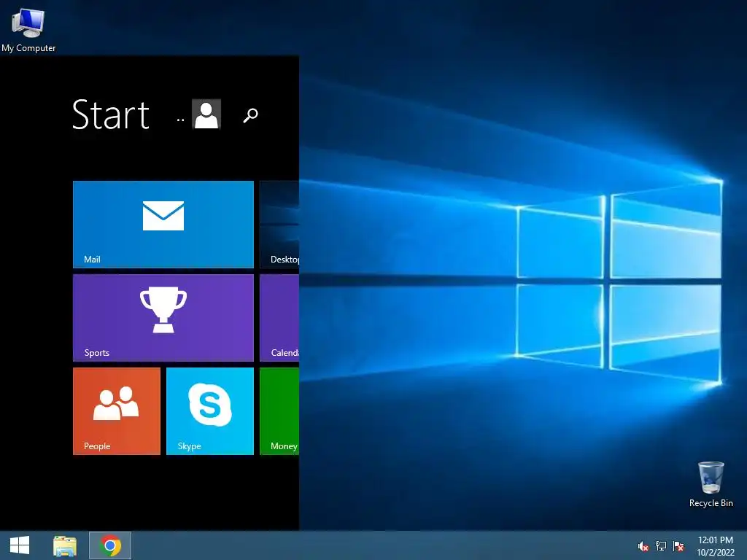The height and width of the screenshot is (560, 747).
Task: Click the Start heading text
Action: tap(111, 114)
